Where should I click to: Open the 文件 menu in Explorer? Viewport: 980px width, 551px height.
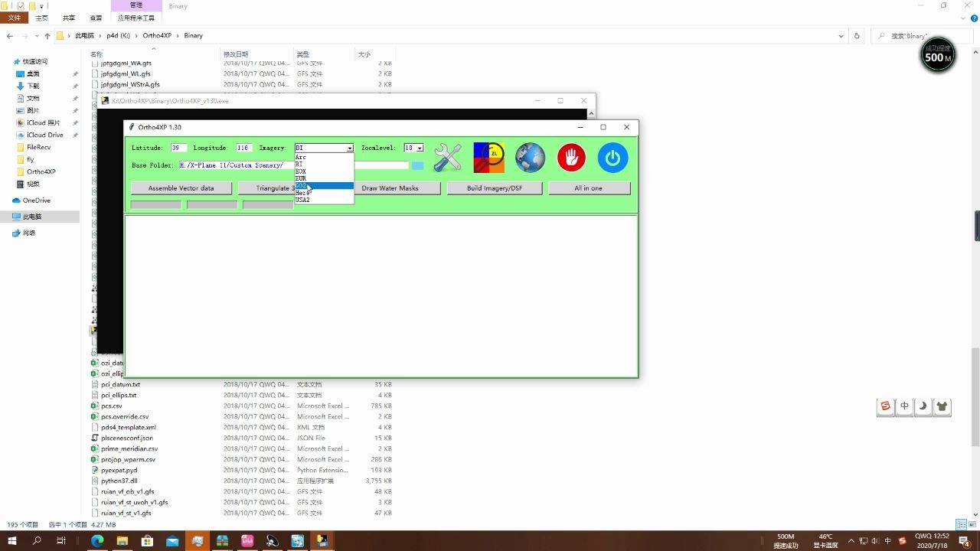(x=14, y=18)
